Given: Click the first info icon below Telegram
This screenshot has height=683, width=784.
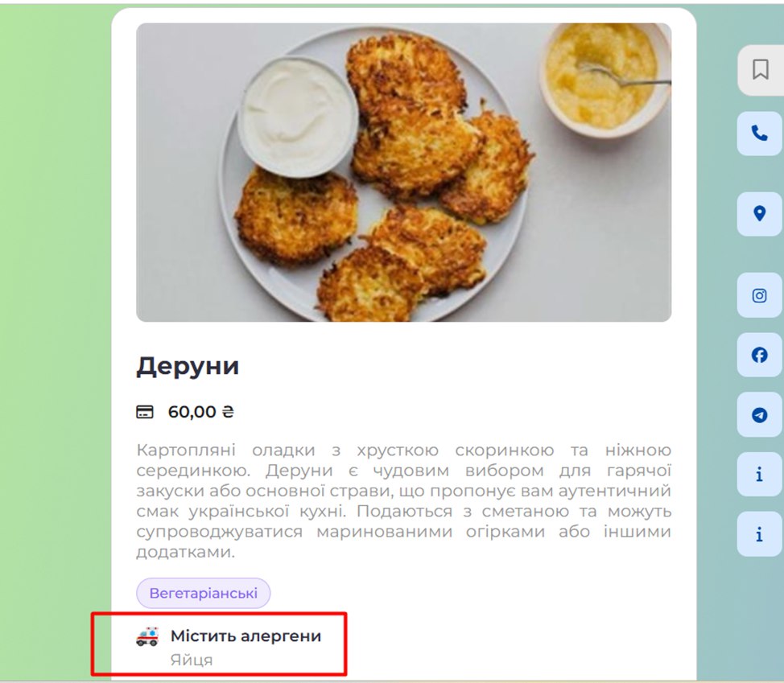Looking at the screenshot, I should pyautogui.click(x=760, y=474).
